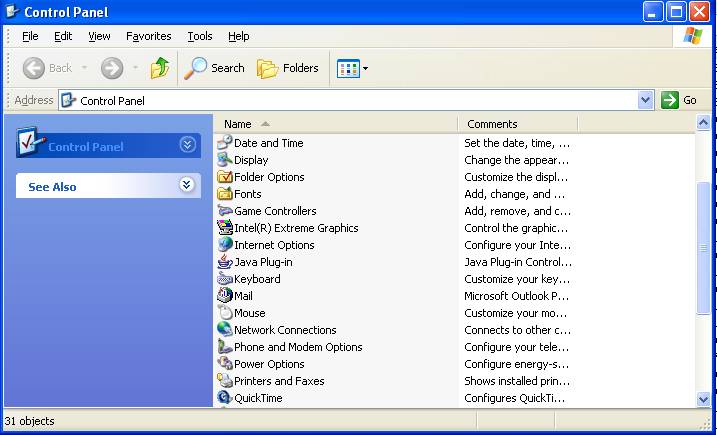Minimize the Control Panel window
The width and height of the screenshot is (717, 435).
(x=653, y=12)
